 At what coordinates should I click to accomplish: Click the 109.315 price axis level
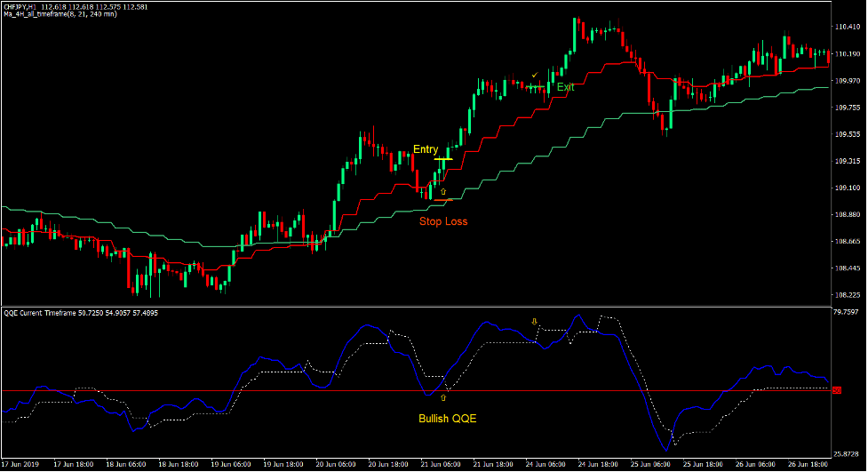tap(848, 162)
